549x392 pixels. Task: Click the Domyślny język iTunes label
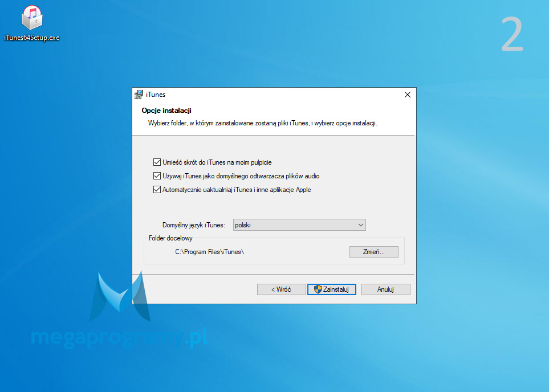coord(194,225)
